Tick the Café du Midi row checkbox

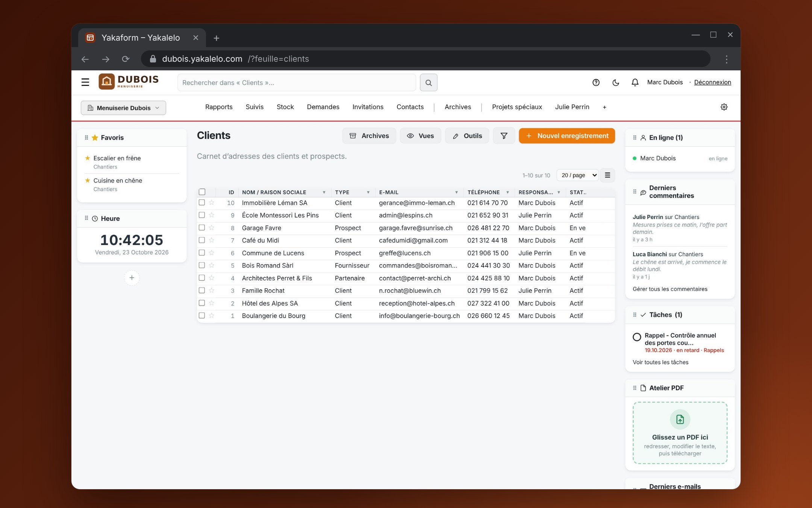point(202,240)
